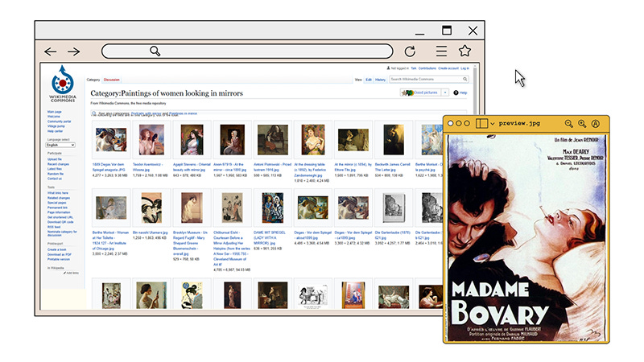Image resolution: width=644 pixels, height=362 pixels.
Task: Select the View tab
Action: tap(358, 80)
